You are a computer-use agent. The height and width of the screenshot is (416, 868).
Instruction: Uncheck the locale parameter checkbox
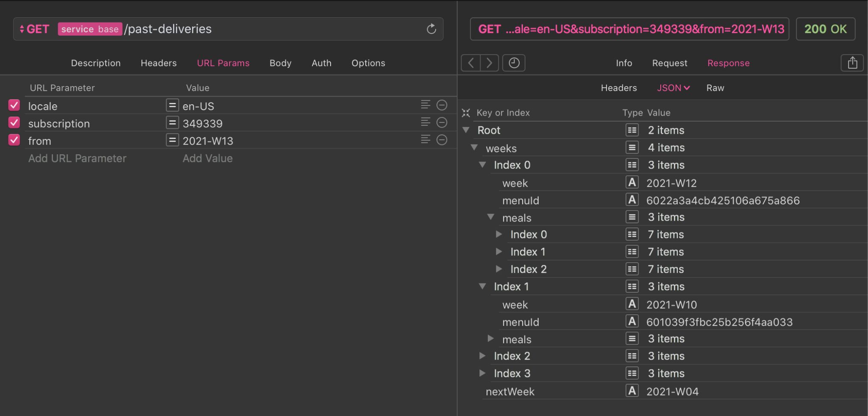(x=14, y=105)
